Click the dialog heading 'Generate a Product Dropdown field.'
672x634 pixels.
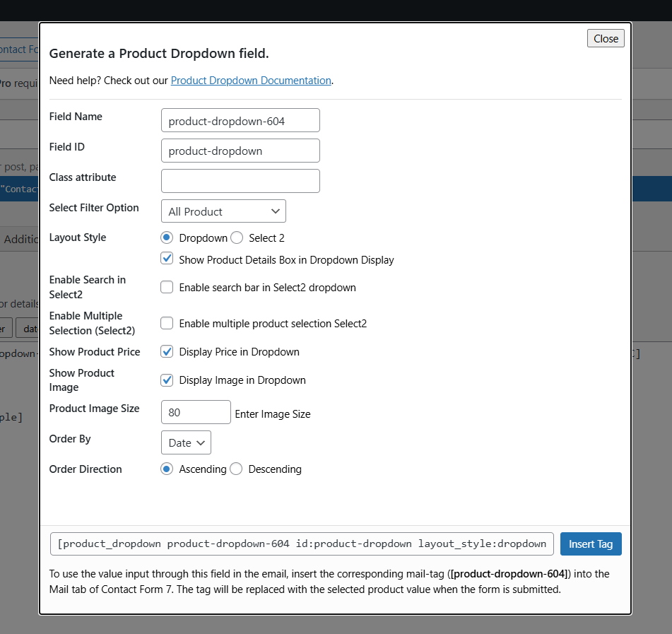tap(159, 54)
